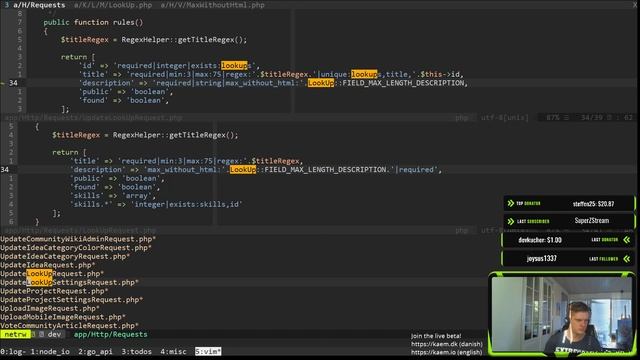The image size is (640, 360).
Task: Click the 'skills.*' integer exists rule line
Action: [x=156, y=204]
